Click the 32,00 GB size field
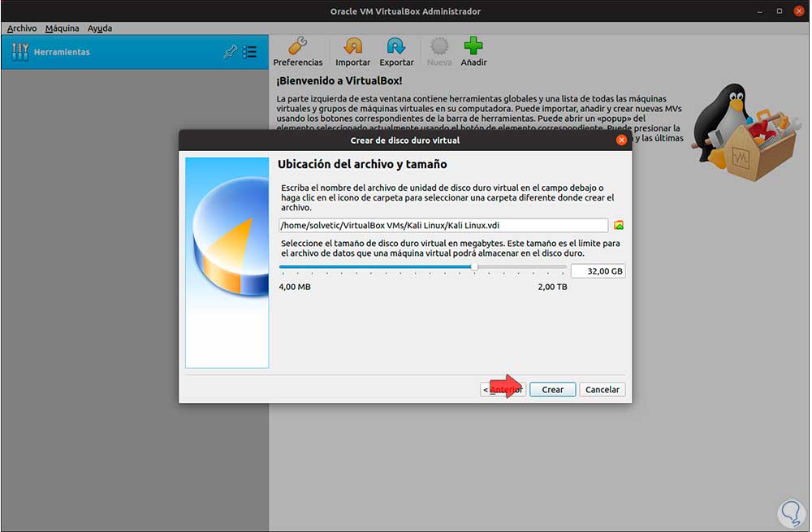Screen dimensions: 812x532 (x=598, y=271)
